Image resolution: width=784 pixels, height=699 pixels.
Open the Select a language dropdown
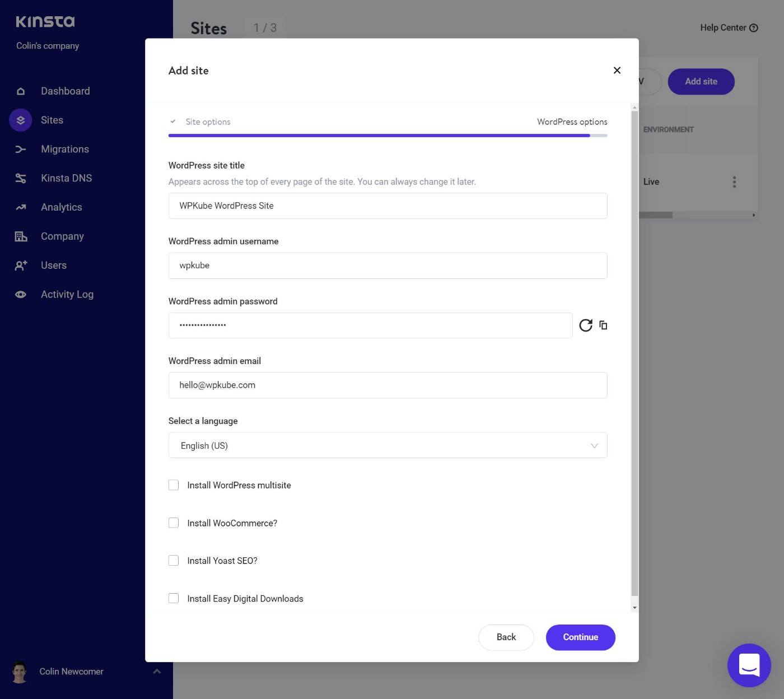coord(388,445)
